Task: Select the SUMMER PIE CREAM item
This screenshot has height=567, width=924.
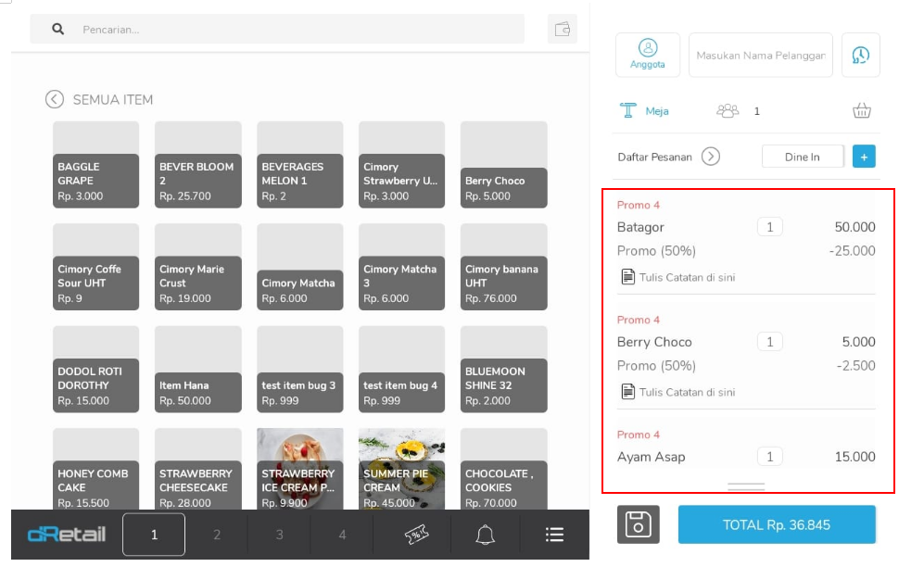Action: tap(402, 469)
